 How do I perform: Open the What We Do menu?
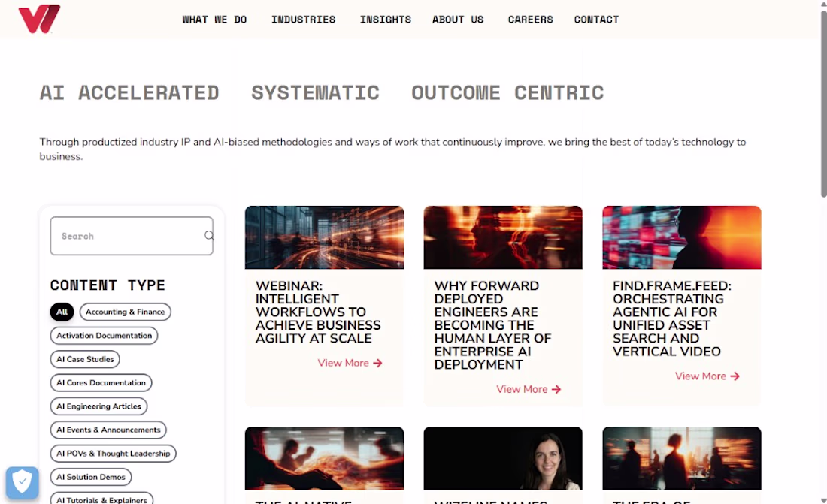coord(215,20)
